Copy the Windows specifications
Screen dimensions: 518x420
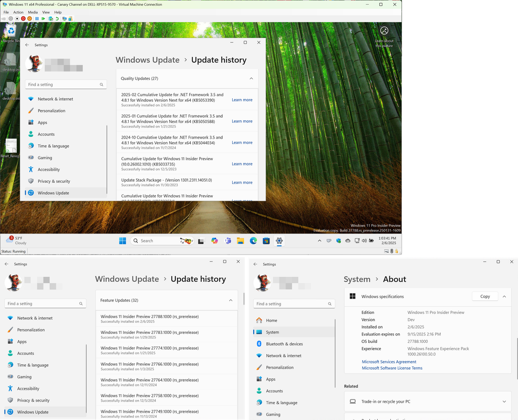(x=485, y=297)
